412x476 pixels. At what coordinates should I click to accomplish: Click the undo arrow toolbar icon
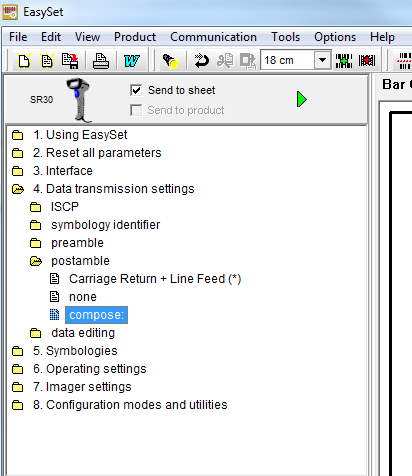tap(201, 61)
